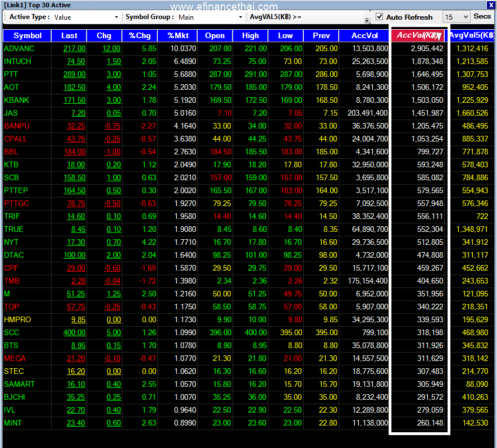Sort by the %Mkt column header

coord(177,35)
